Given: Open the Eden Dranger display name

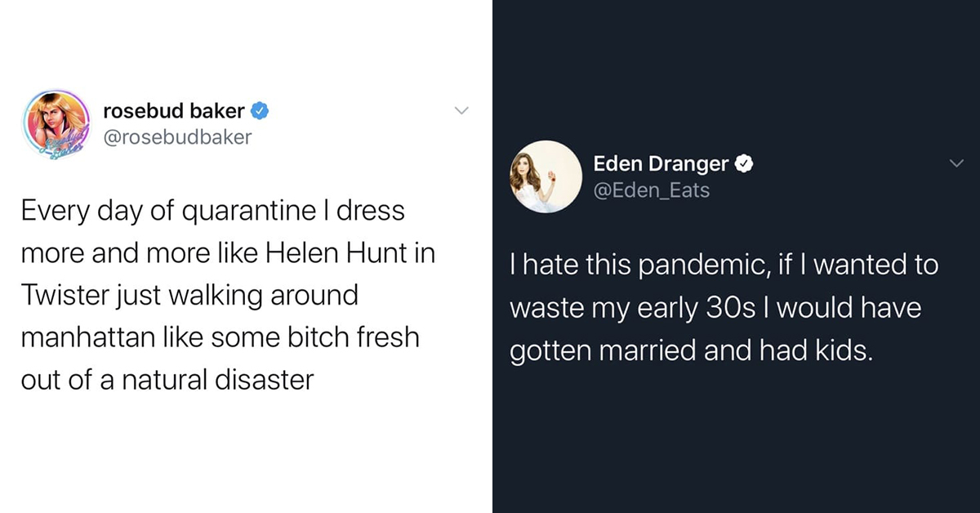Looking at the screenshot, I should click(661, 164).
